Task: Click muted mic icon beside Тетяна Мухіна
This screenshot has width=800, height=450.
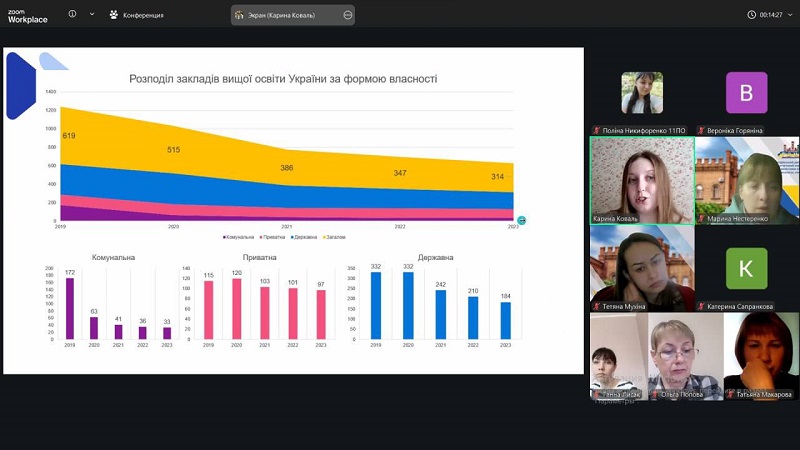Action: [x=597, y=307]
